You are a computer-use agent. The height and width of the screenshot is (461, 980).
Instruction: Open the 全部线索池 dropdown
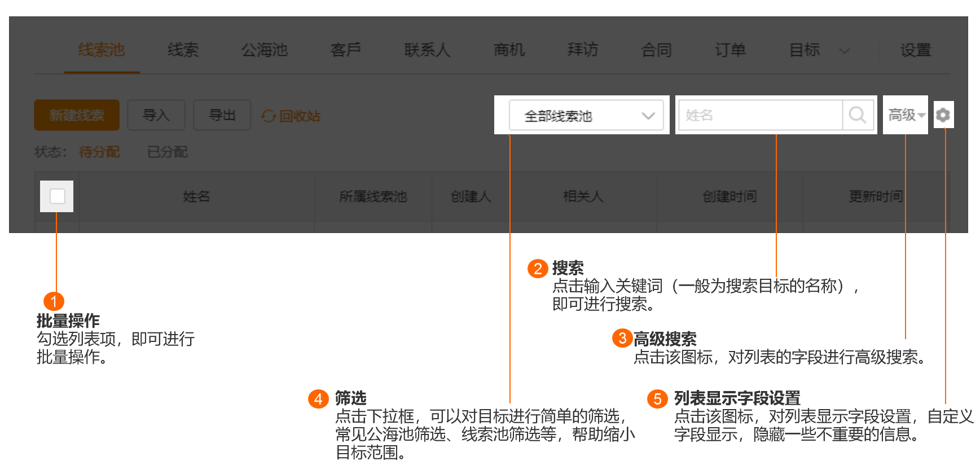pos(586,116)
